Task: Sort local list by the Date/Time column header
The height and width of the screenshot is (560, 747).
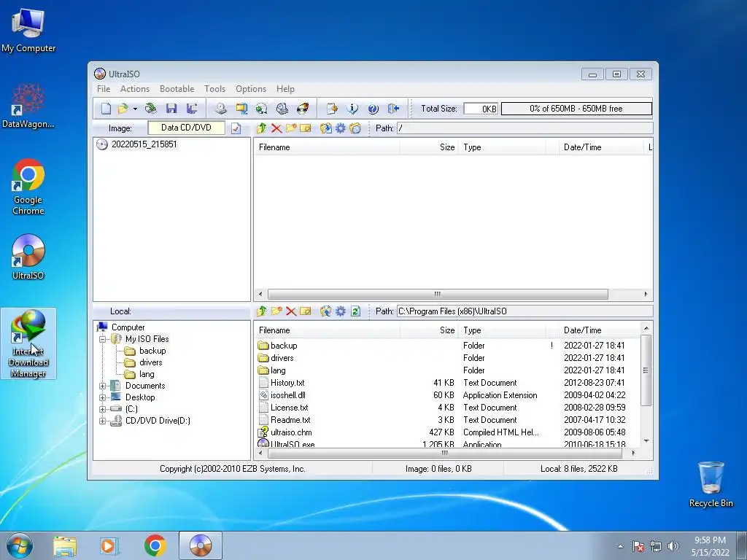Action: click(x=582, y=330)
